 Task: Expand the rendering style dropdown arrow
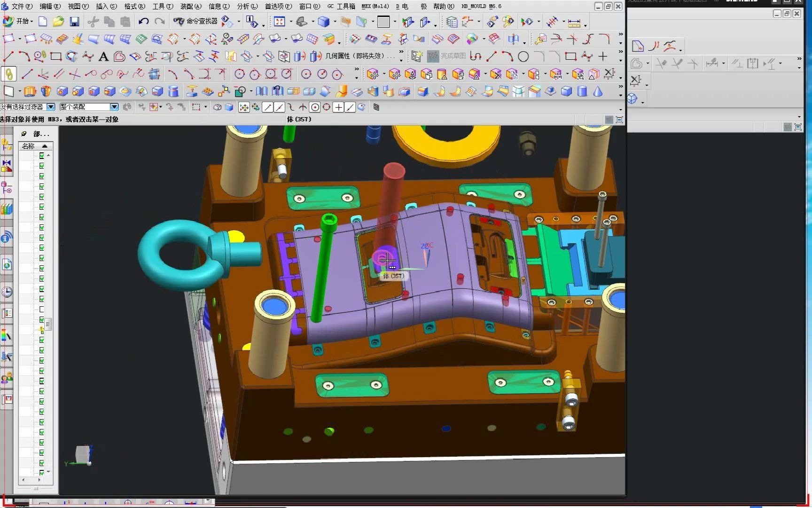coord(335,22)
